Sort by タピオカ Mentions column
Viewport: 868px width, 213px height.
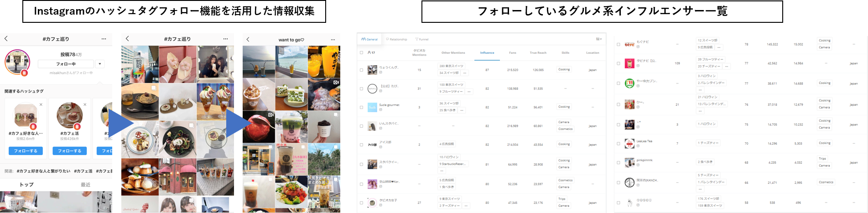tap(419, 52)
